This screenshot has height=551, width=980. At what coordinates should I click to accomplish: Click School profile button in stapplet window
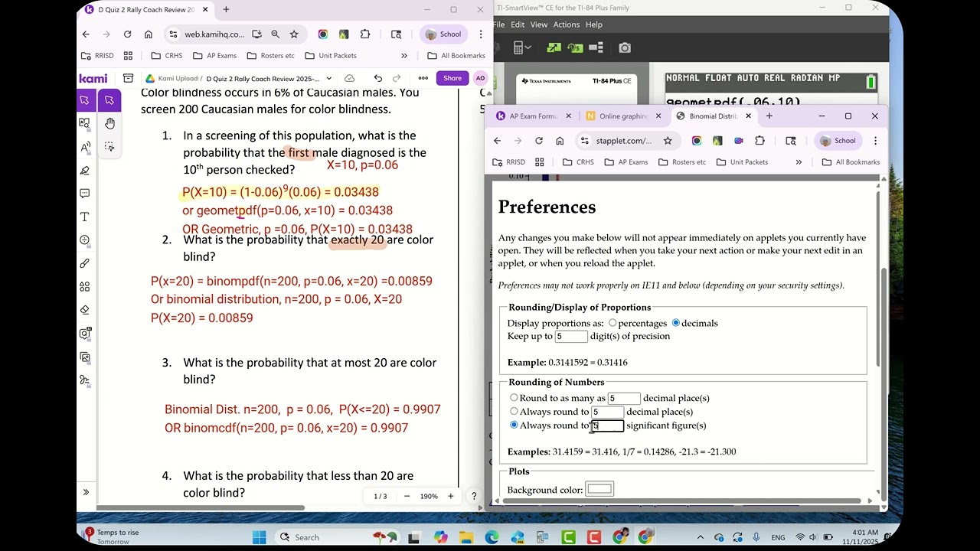tap(838, 141)
